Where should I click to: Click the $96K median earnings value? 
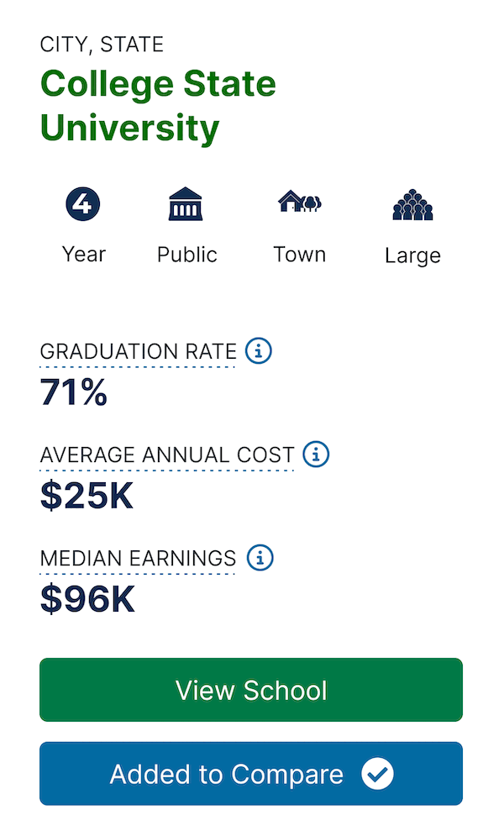[87, 599]
